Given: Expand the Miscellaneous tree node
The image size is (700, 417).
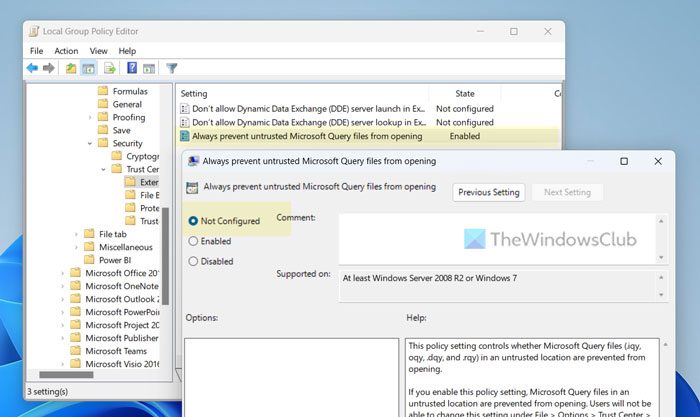Looking at the screenshot, I should click(x=76, y=247).
